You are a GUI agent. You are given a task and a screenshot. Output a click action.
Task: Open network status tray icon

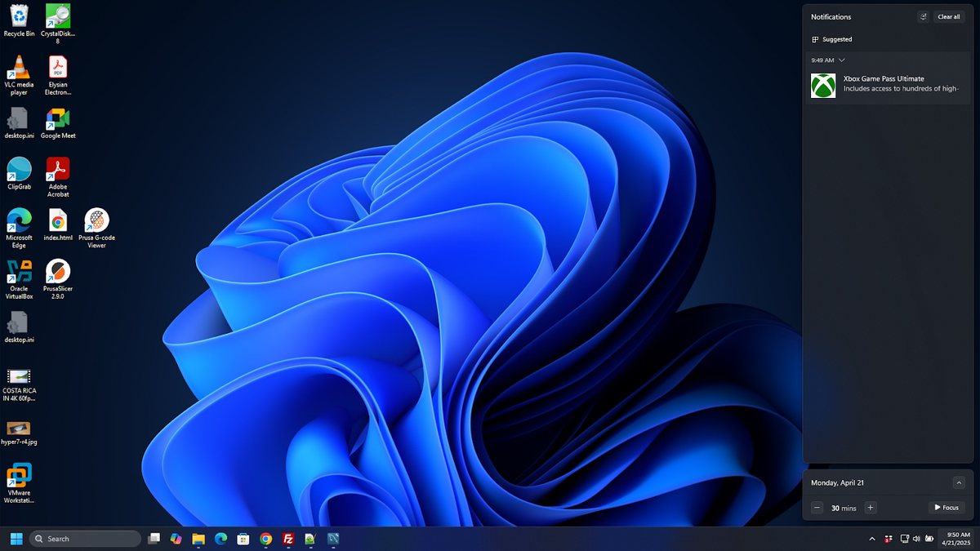(905, 539)
